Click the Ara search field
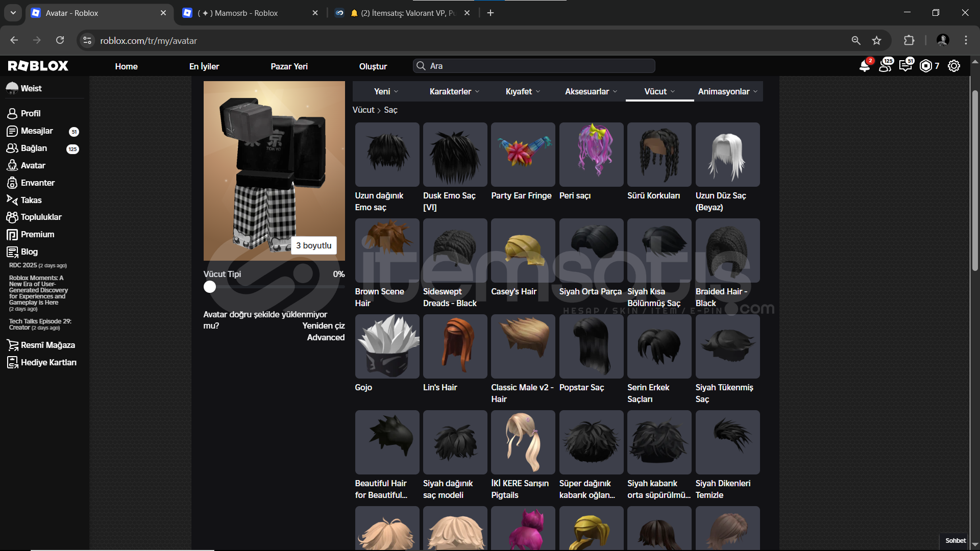The width and height of the screenshot is (980, 551). point(534,66)
